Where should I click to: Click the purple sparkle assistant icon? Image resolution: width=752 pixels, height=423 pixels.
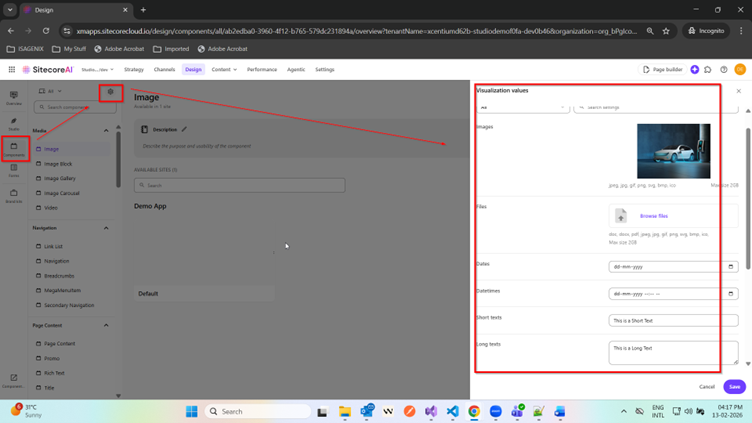[x=694, y=70]
